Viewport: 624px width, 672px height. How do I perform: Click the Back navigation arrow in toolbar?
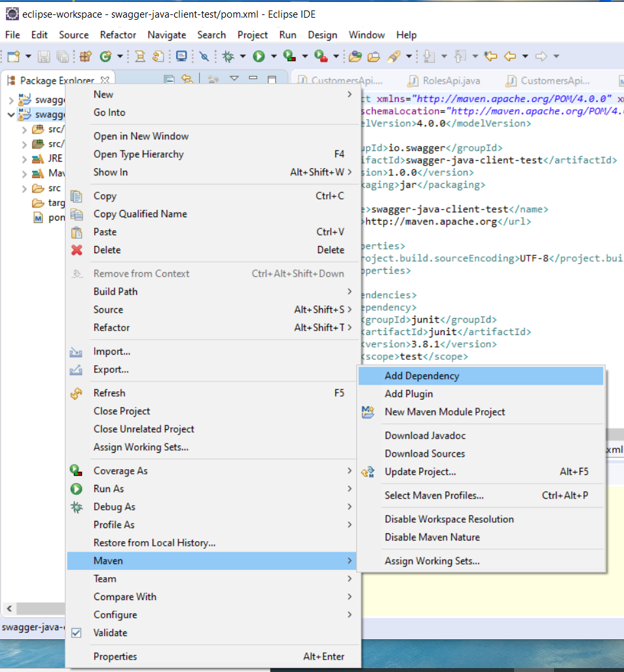[509, 57]
